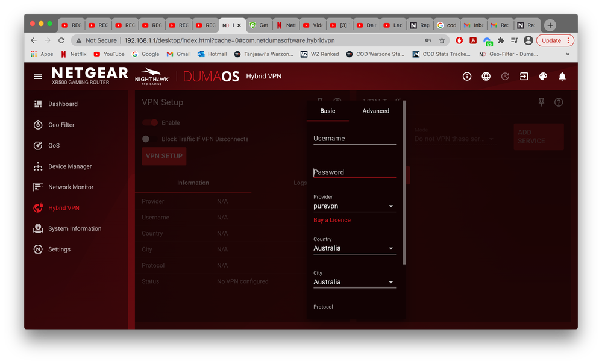Click the globe language icon in the header
The height and width of the screenshot is (364, 602).
[x=486, y=77]
